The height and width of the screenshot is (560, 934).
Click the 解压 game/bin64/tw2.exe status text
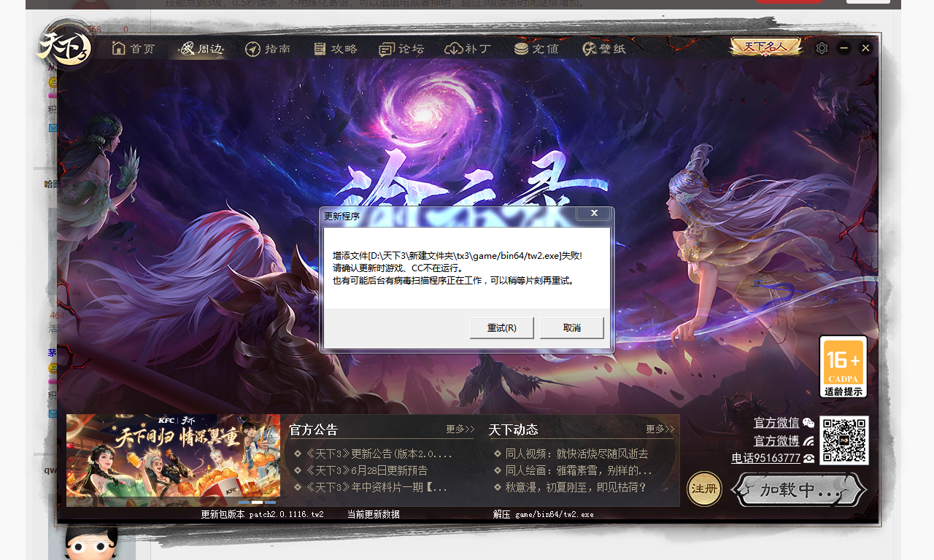(543, 514)
